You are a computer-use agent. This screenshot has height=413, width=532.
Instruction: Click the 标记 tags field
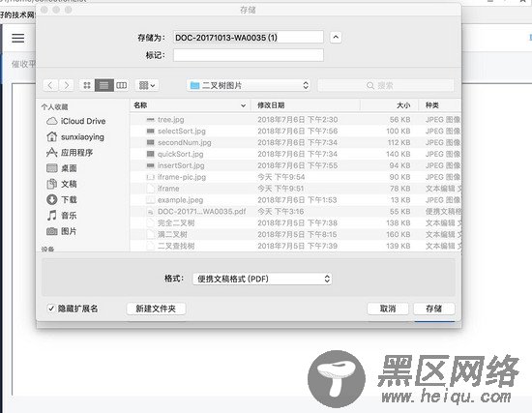pyautogui.click(x=249, y=55)
